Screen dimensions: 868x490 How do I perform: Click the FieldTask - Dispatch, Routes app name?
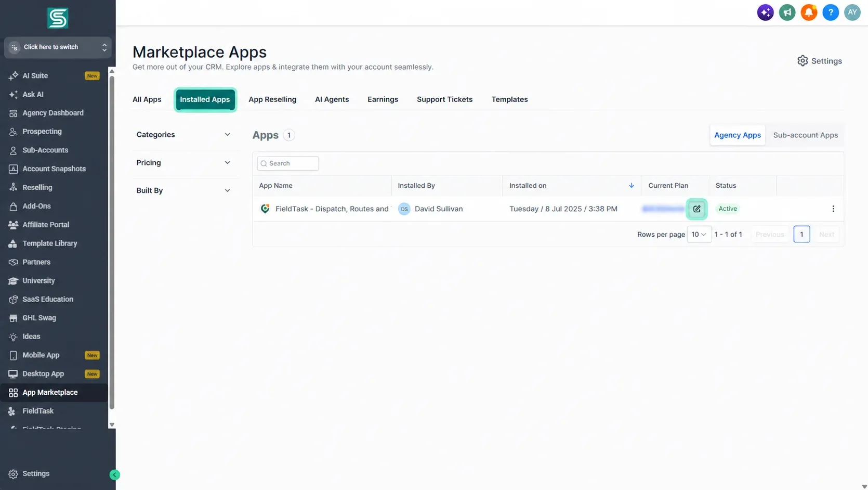[x=332, y=209]
